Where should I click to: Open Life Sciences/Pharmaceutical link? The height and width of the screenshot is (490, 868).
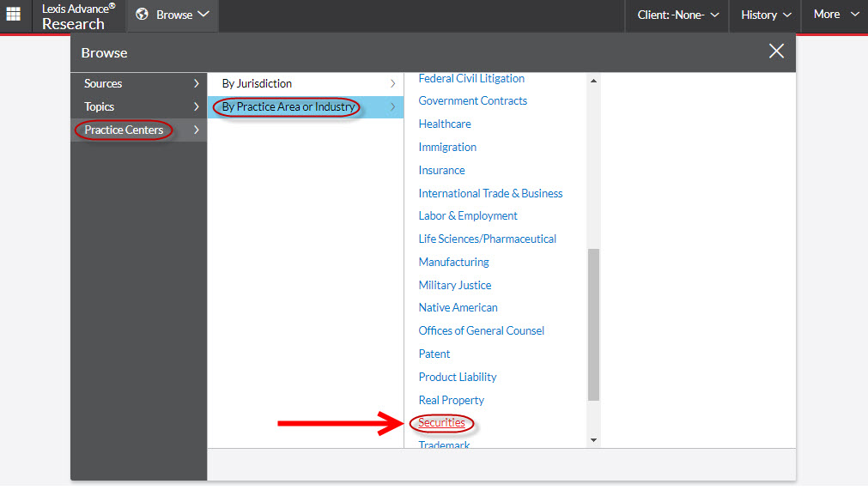[x=487, y=239]
